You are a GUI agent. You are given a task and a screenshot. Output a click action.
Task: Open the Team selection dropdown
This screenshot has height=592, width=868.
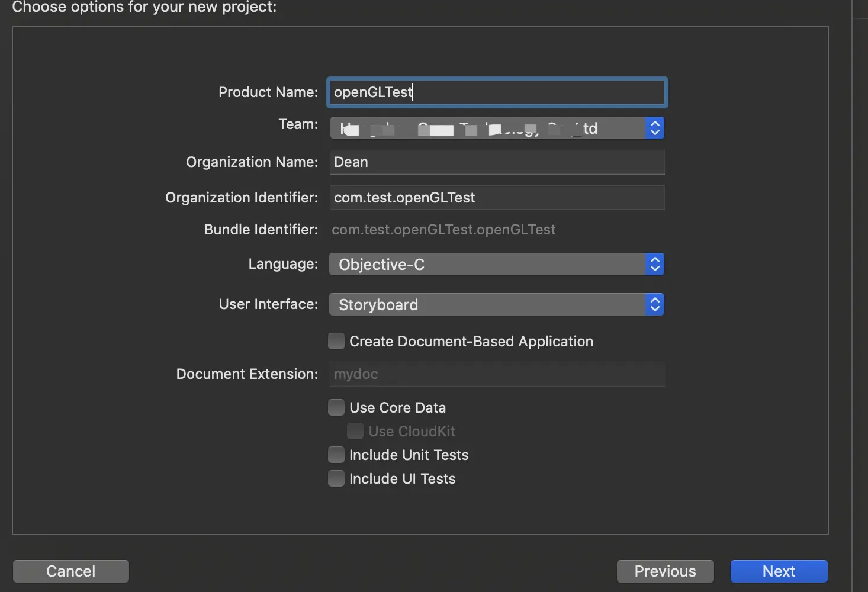(x=496, y=128)
